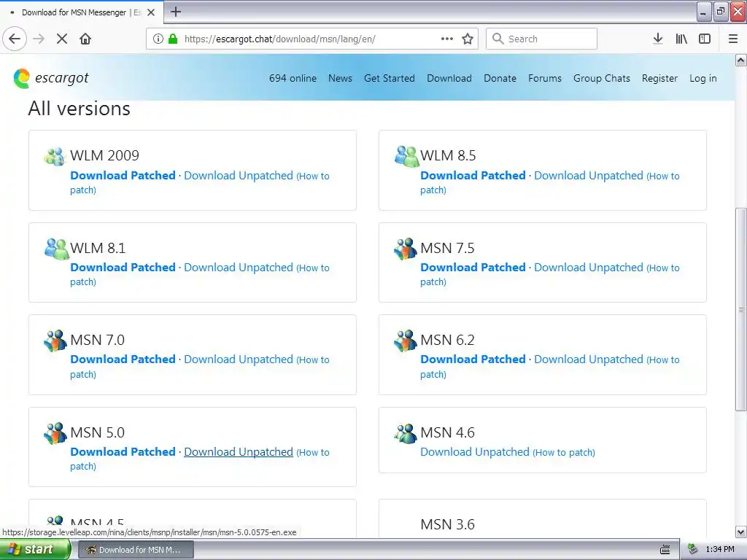The width and height of the screenshot is (747, 560).
Task: Open page actions three-dot menu
Action: 447,39
